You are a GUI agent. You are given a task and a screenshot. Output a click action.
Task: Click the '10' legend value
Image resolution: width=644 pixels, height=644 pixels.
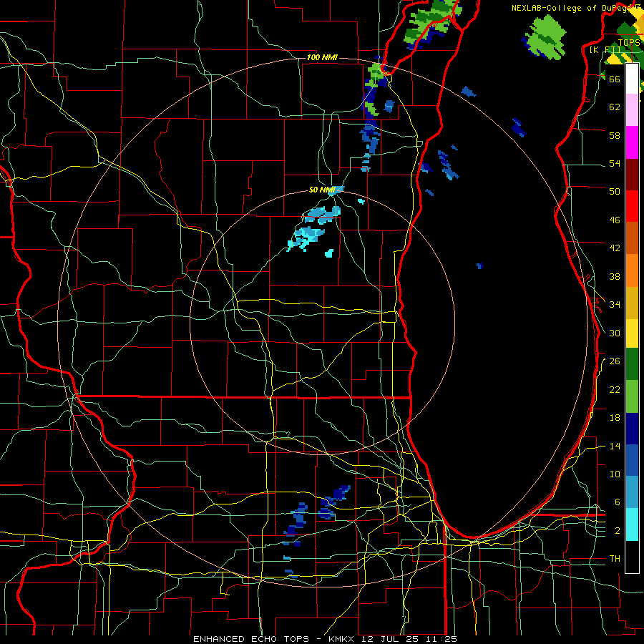coord(615,474)
